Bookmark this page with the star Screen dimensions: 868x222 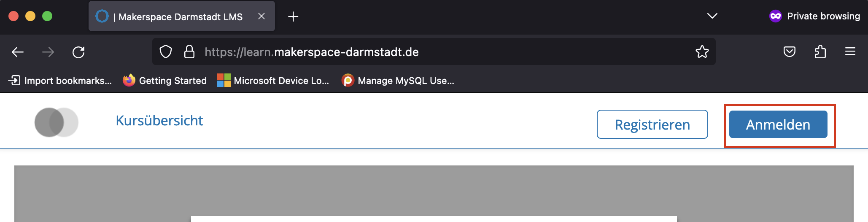pyautogui.click(x=702, y=52)
